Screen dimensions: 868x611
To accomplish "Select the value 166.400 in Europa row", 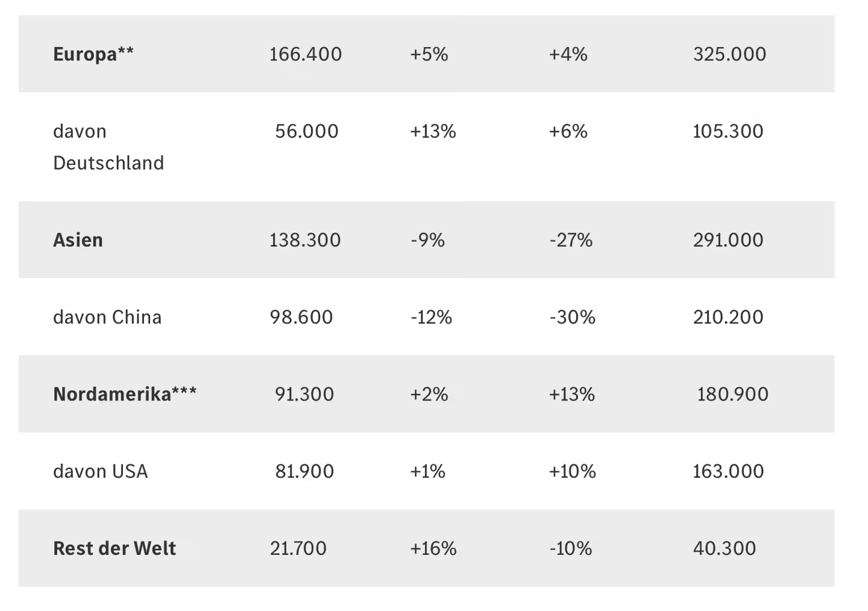I will click(306, 54).
